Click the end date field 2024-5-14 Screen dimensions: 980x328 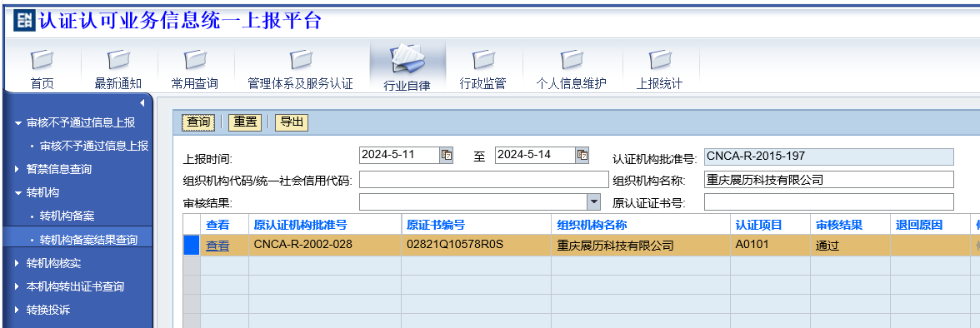[536, 155]
